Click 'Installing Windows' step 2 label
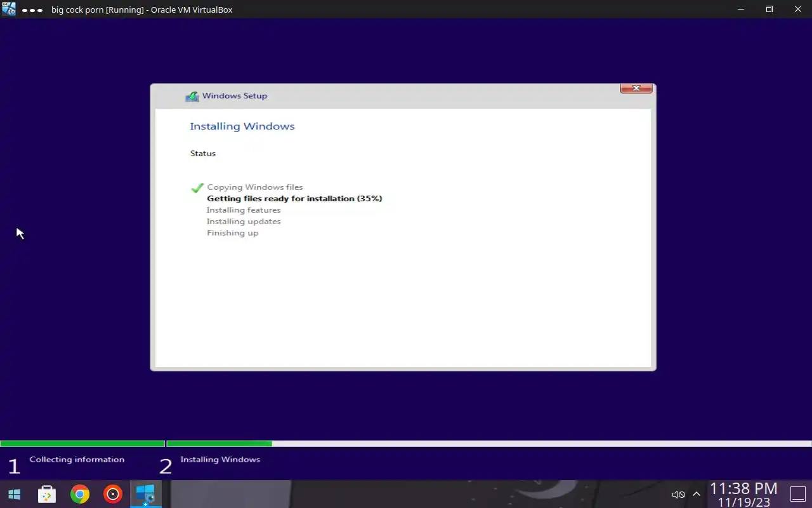Screen dimensions: 812x508 (220, 460)
